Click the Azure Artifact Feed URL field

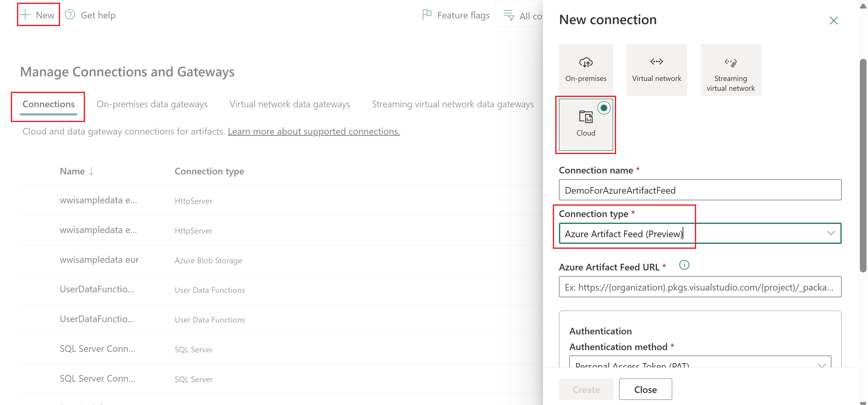700,287
